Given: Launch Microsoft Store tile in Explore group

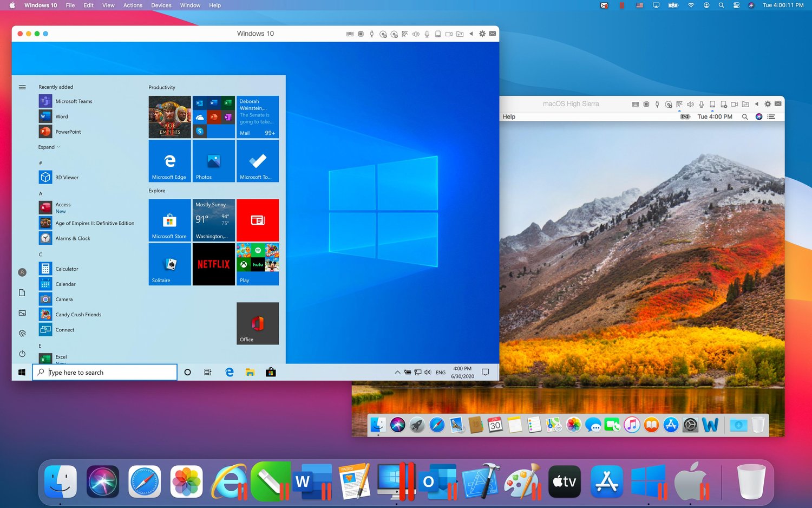Looking at the screenshot, I should [169, 220].
